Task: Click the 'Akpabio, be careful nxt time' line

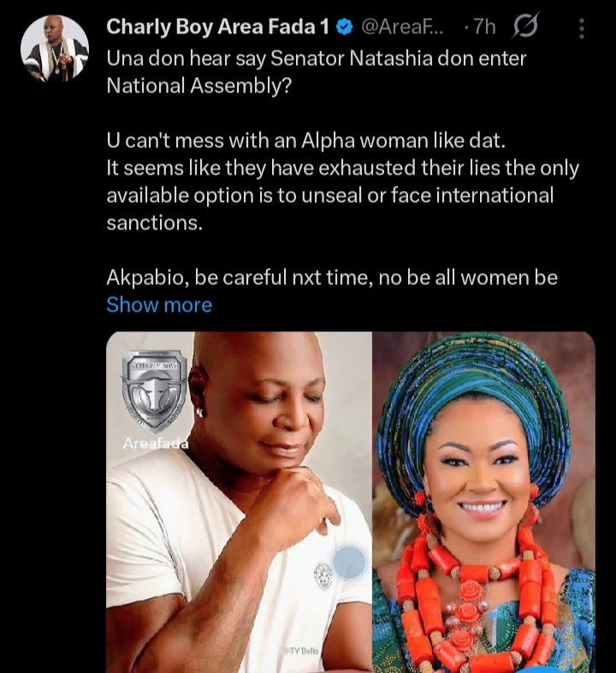Action: click(332, 277)
